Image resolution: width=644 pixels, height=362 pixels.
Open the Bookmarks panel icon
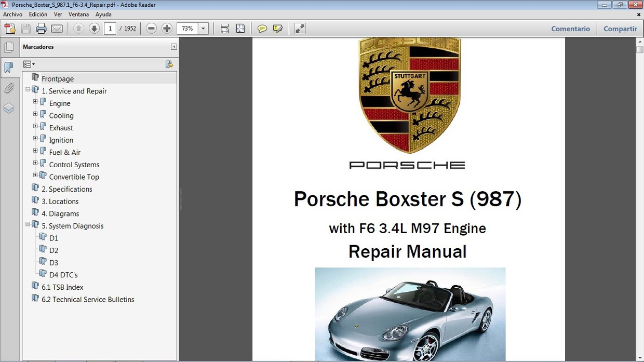coord(9,68)
